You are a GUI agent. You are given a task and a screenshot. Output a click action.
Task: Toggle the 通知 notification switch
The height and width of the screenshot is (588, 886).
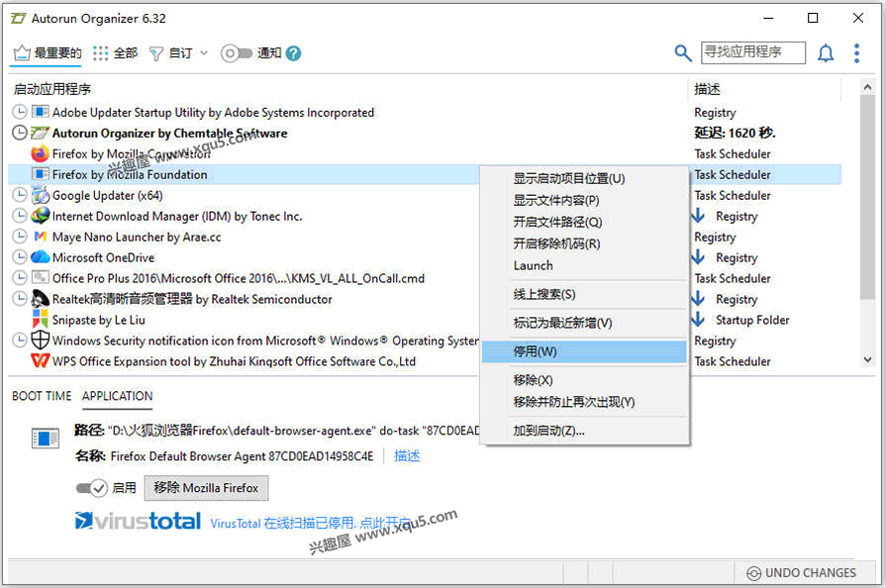[236, 53]
